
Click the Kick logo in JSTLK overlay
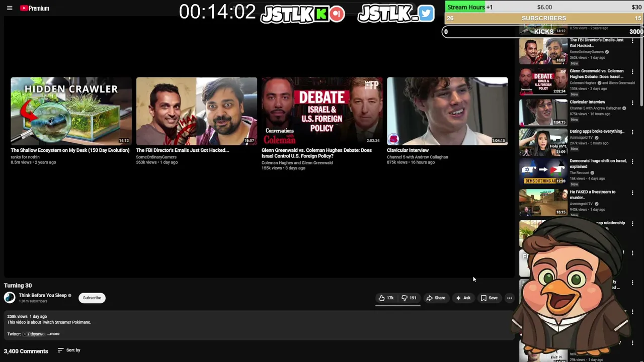click(x=321, y=14)
